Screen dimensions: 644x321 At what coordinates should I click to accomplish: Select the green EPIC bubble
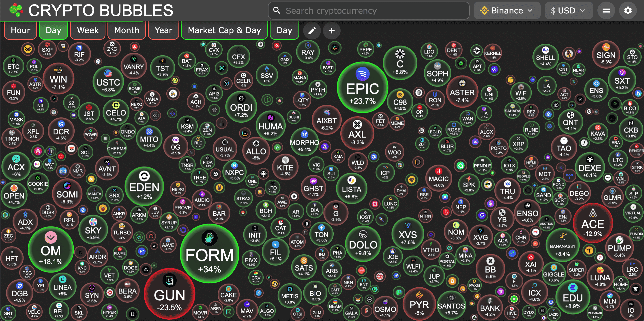pyautogui.click(x=362, y=88)
